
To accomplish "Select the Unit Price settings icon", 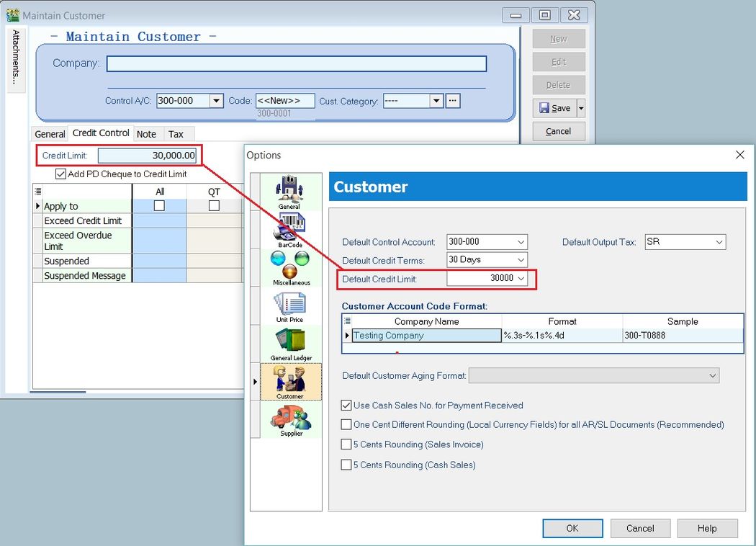I will 291,306.
